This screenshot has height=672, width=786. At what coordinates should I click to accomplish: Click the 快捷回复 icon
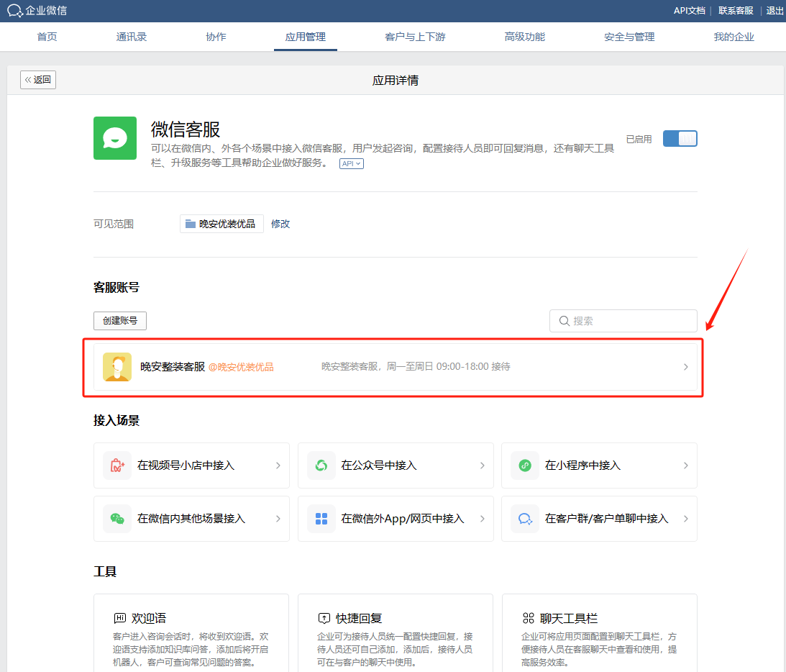[x=324, y=618]
